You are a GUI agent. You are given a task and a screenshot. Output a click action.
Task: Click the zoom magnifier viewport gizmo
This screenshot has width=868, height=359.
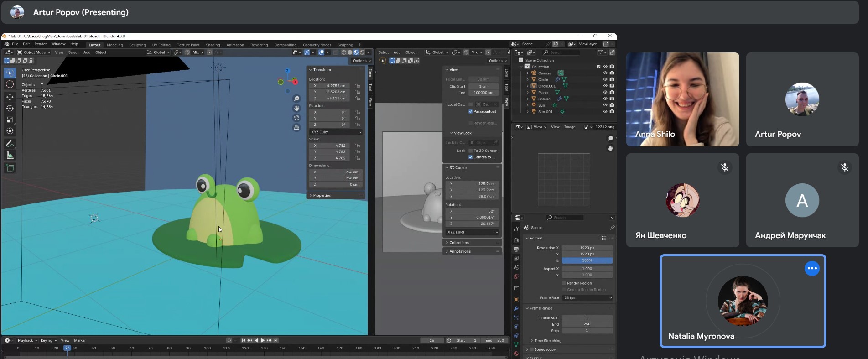tap(296, 99)
